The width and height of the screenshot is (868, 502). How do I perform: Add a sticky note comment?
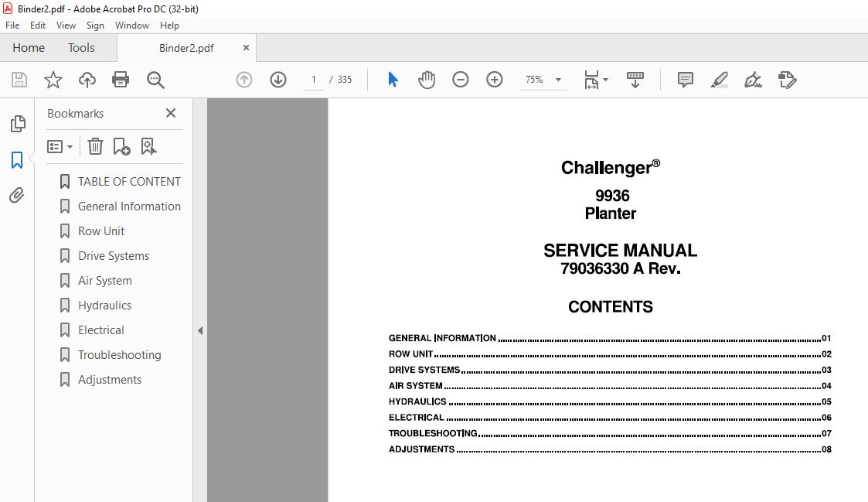(686, 80)
